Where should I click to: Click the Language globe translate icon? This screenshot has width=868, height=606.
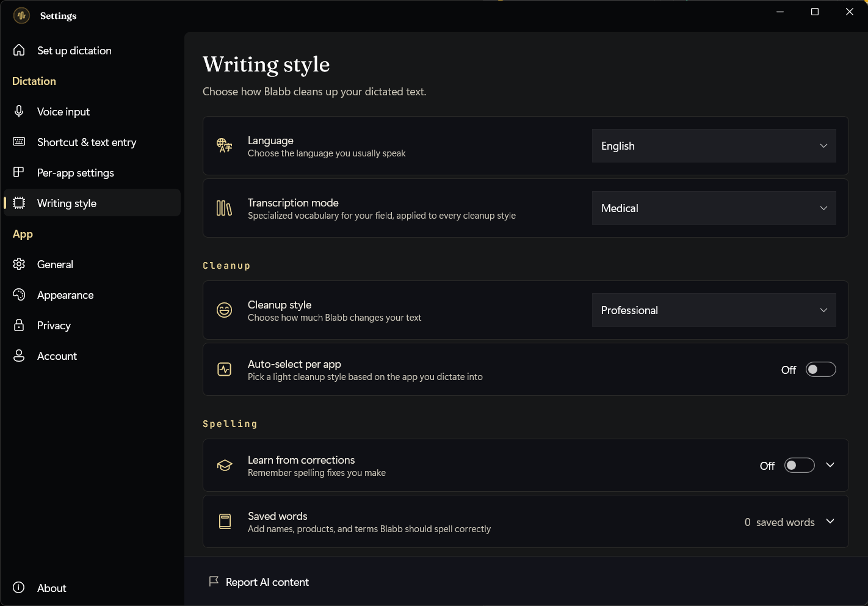click(225, 145)
